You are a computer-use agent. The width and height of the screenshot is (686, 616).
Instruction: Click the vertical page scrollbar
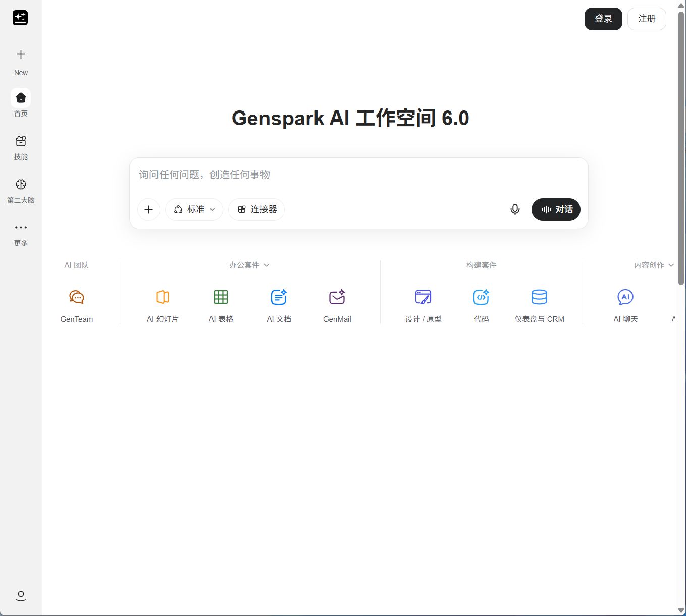pyautogui.click(x=681, y=147)
